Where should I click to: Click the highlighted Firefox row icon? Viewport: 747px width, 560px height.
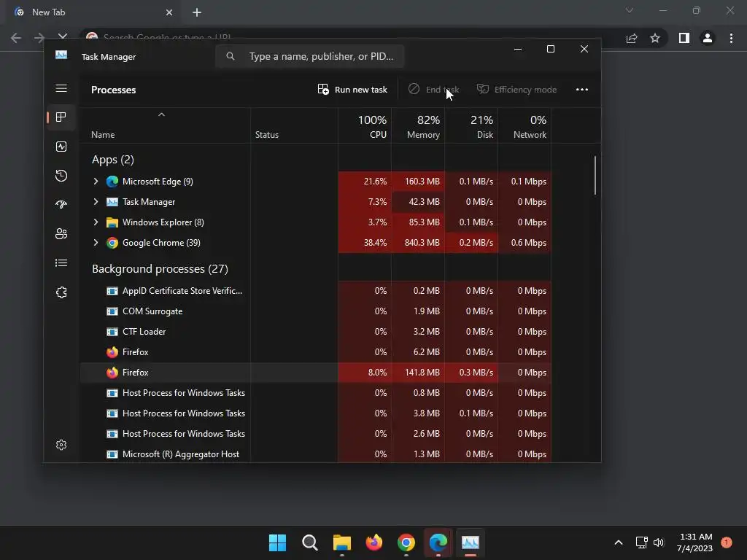[112, 373]
